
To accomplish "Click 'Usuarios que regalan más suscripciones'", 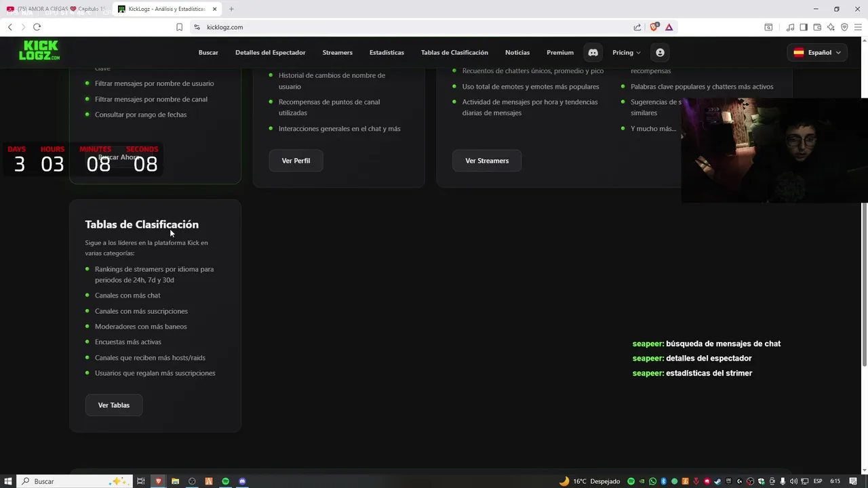I will (x=155, y=373).
